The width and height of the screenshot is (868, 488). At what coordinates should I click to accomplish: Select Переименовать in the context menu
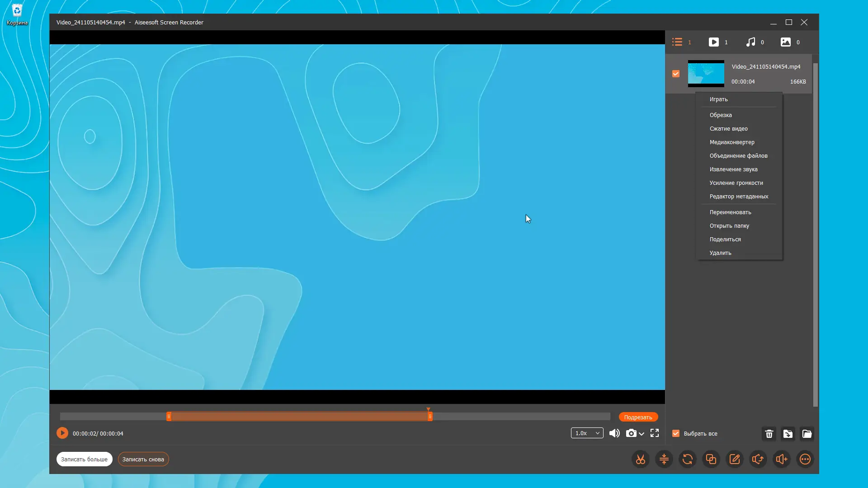(730, 212)
